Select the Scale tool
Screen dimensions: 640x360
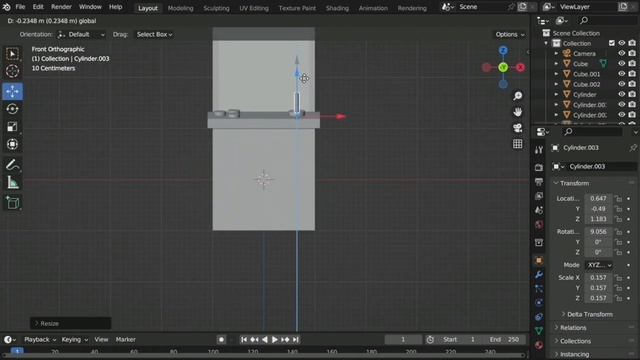(12, 127)
